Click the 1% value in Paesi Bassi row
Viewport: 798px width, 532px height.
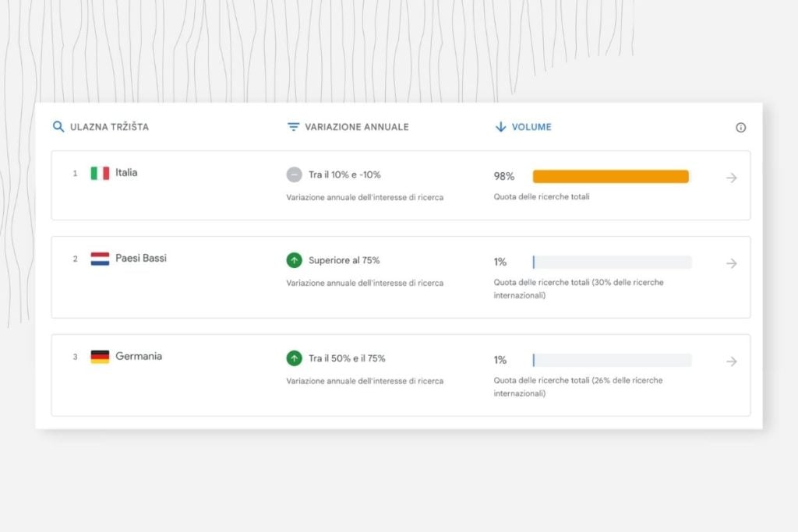(500, 262)
